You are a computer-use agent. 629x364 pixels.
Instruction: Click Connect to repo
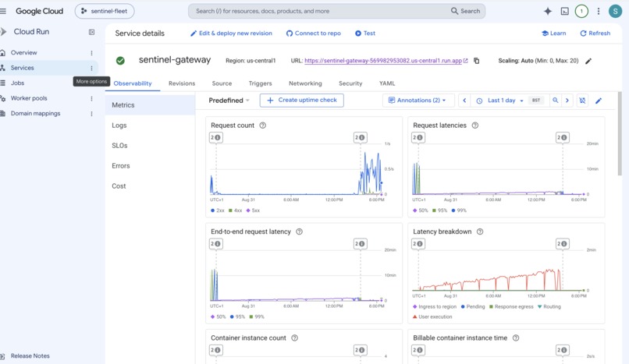(313, 34)
